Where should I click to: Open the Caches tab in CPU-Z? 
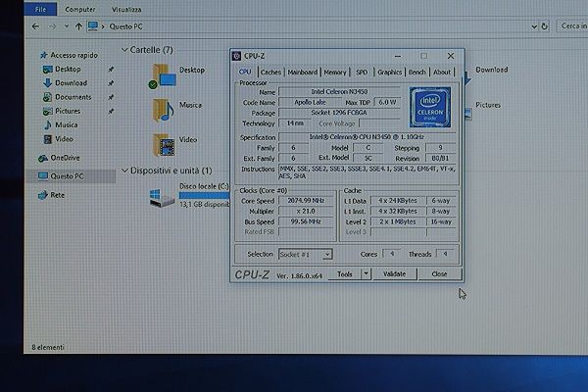coord(270,72)
